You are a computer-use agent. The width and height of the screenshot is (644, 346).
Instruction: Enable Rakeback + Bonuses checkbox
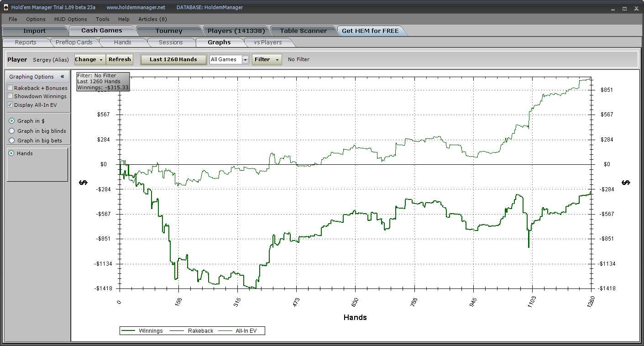[x=10, y=88]
